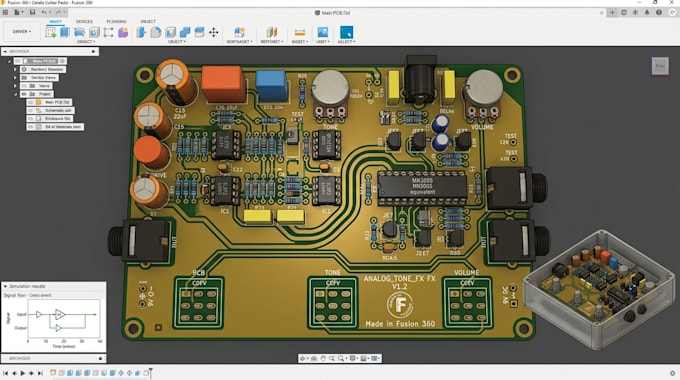Switch to the PLISHDING ribbon tab
680x380 pixels.
[116, 21]
